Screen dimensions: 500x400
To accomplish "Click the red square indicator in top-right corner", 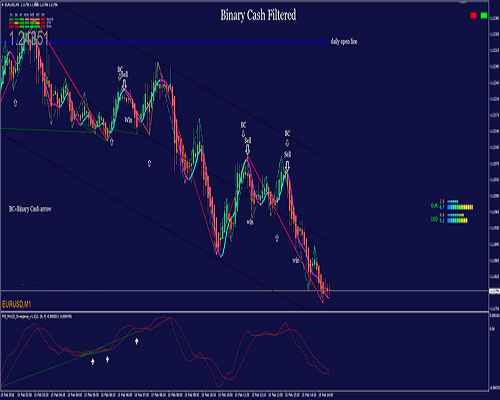I will coord(473,15).
